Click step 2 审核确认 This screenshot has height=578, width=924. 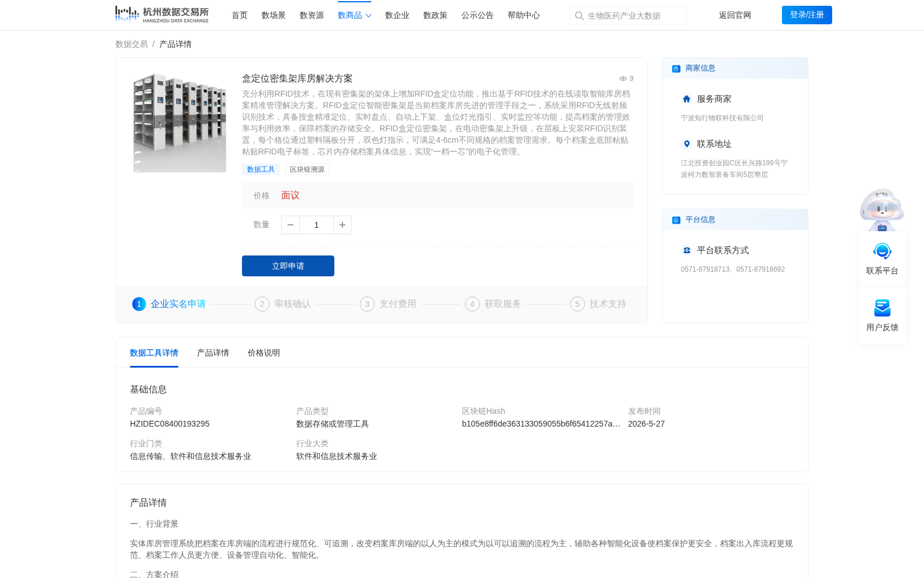283,304
